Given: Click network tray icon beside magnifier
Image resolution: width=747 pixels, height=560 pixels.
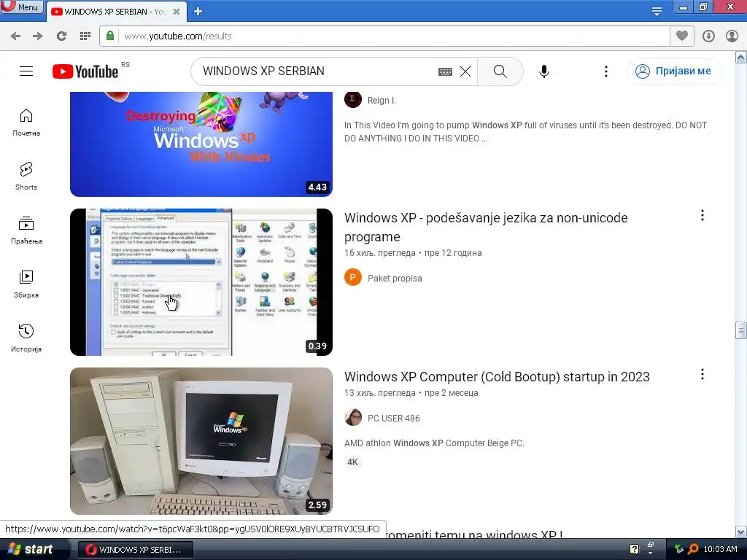Looking at the screenshot, I should 679,550.
